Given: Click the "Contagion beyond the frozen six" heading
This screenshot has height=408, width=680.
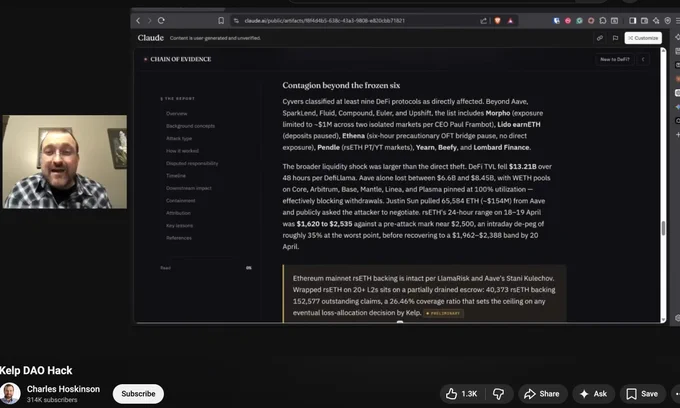Looking at the screenshot, I should pyautogui.click(x=341, y=85).
